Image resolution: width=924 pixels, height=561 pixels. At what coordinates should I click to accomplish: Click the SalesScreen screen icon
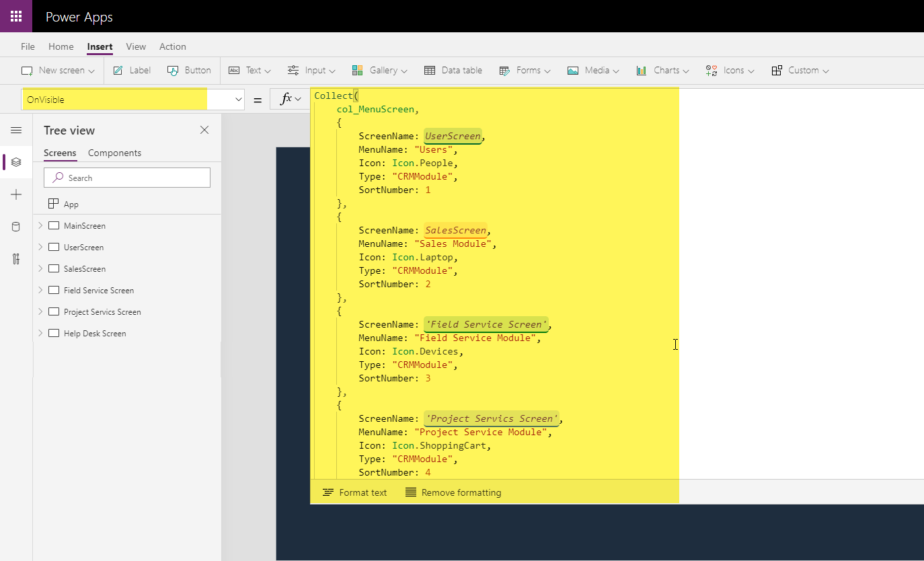[54, 269]
